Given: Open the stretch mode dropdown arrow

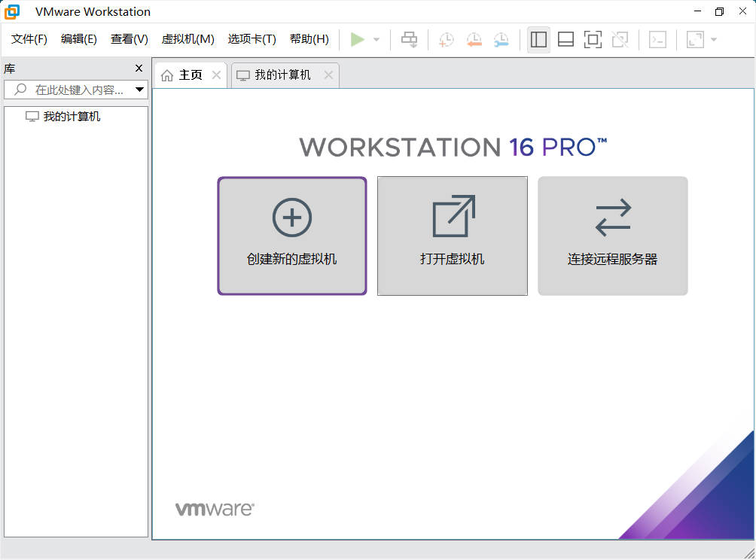Looking at the screenshot, I should (x=712, y=39).
